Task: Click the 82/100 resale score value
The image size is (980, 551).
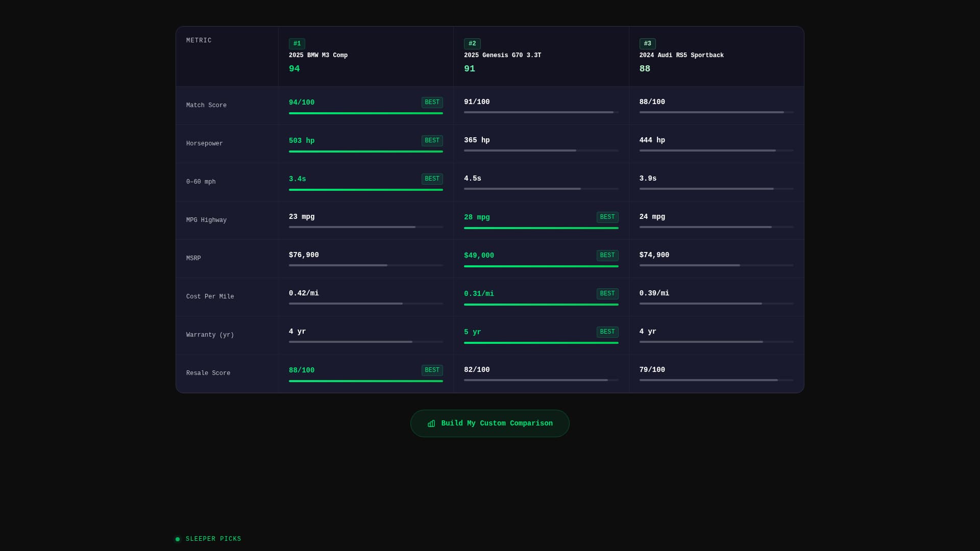Action: [477, 370]
